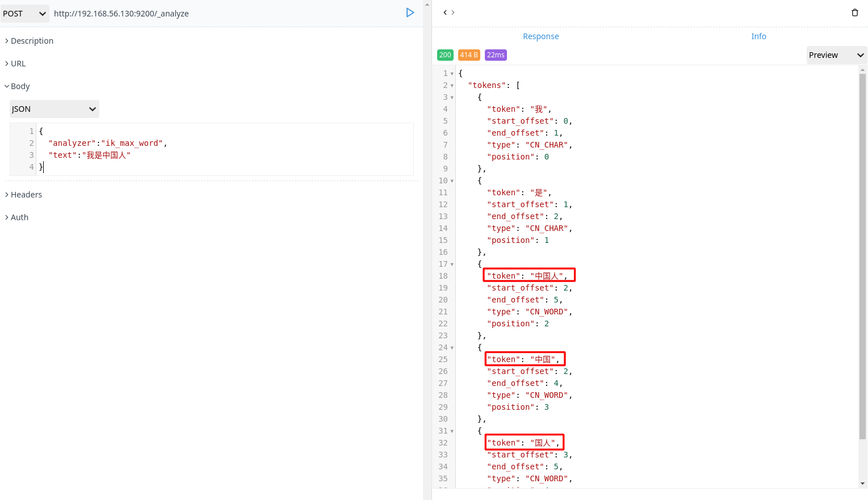Expand the Description section
The width and height of the screenshot is (868, 500).
pyautogui.click(x=28, y=40)
